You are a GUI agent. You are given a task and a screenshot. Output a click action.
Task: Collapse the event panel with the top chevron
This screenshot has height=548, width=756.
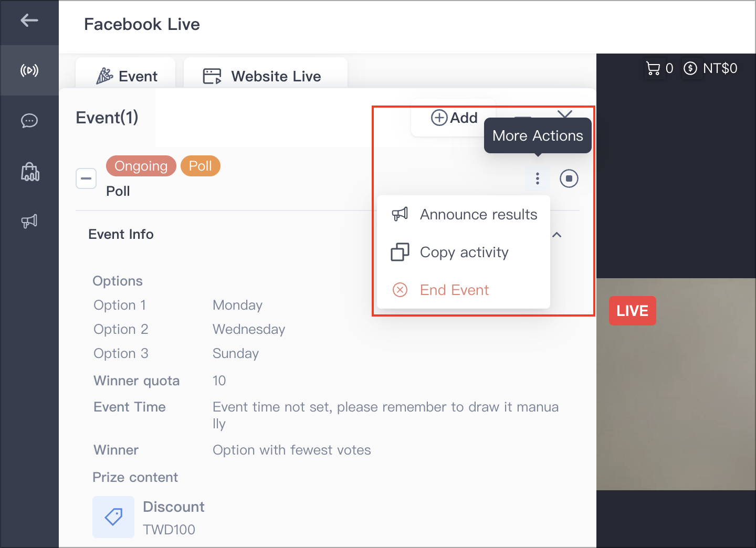[565, 114]
